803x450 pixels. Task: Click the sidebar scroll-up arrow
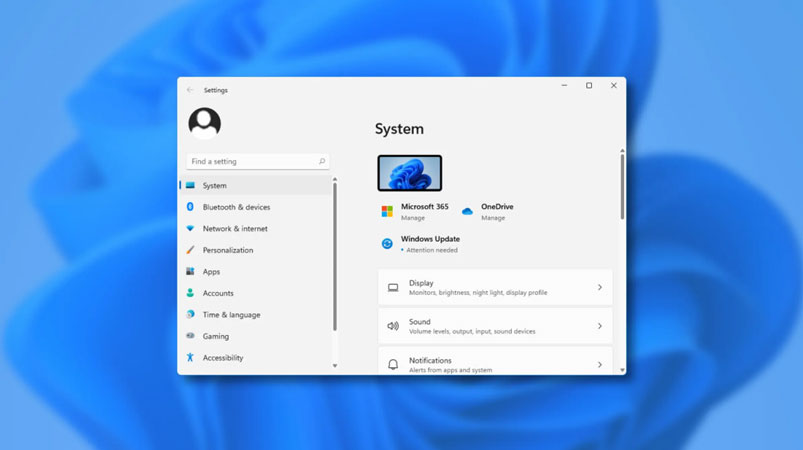[335, 180]
